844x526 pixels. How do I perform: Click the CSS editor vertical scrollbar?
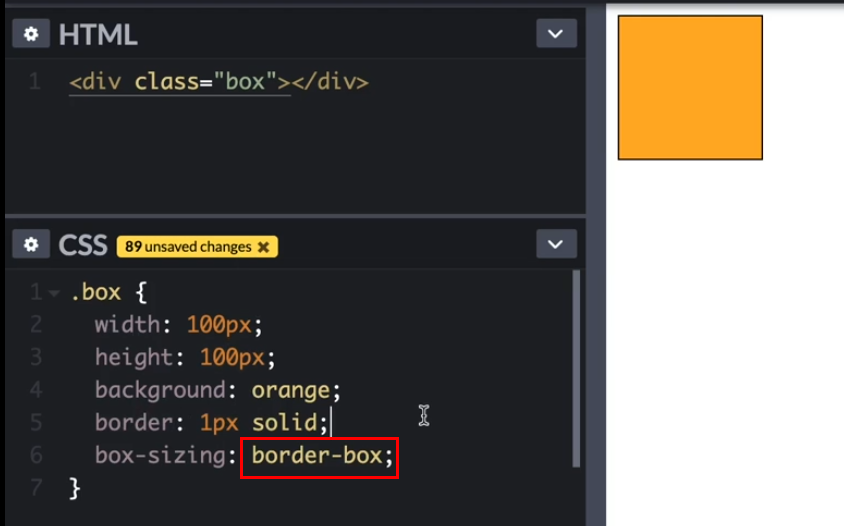tap(576, 368)
